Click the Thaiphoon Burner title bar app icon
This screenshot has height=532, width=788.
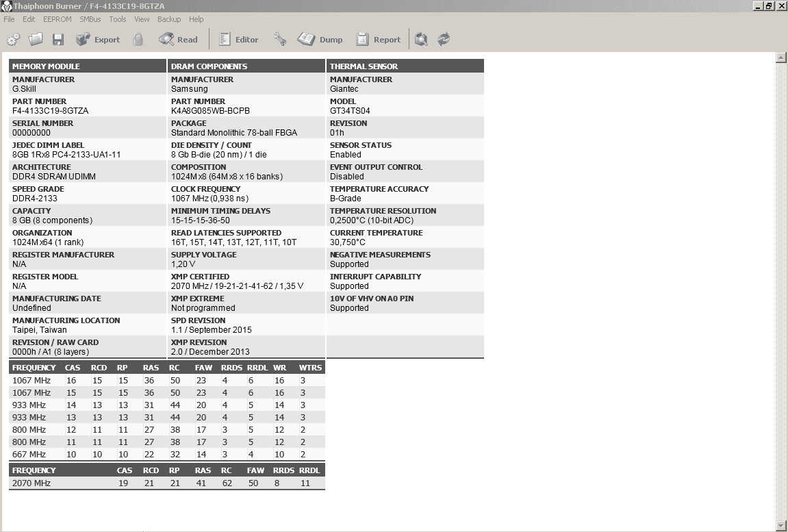pyautogui.click(x=6, y=6)
